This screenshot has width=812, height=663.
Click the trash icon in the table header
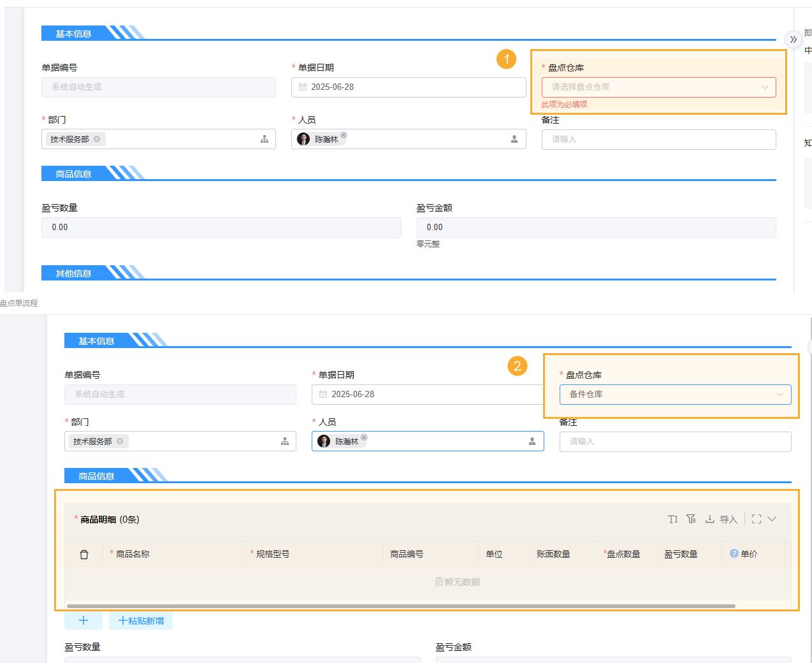[x=84, y=555]
